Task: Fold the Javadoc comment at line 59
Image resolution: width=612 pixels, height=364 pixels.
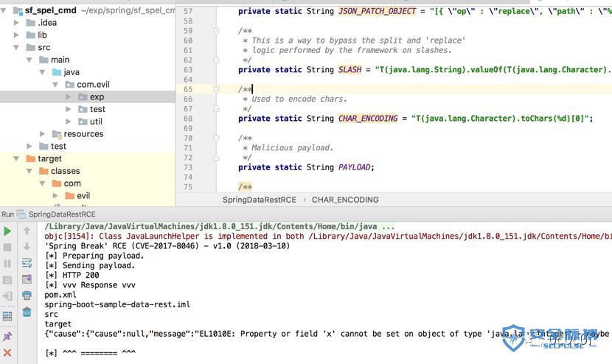Action: 216,31
